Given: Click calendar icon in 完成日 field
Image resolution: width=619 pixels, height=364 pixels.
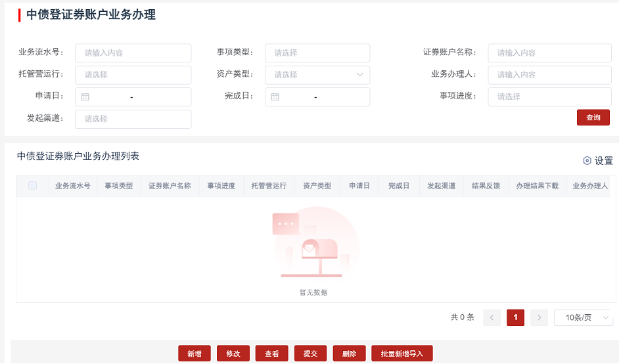Looking at the screenshot, I should [x=275, y=97].
